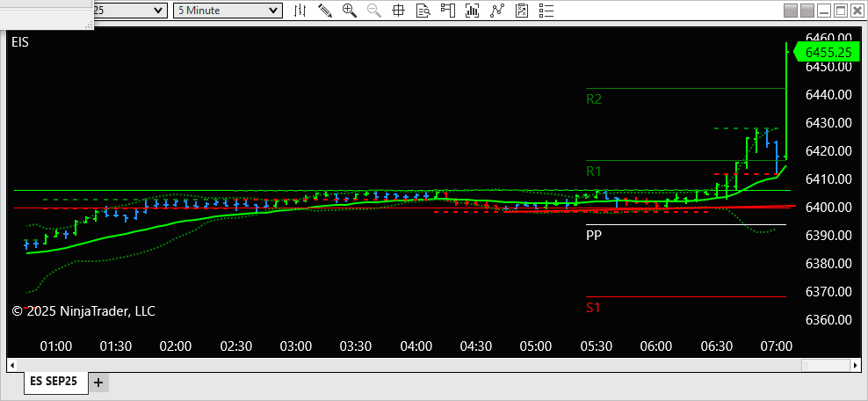Select the ES SEP25 chart tab
Viewport: 868px width, 401px height.
(55, 382)
